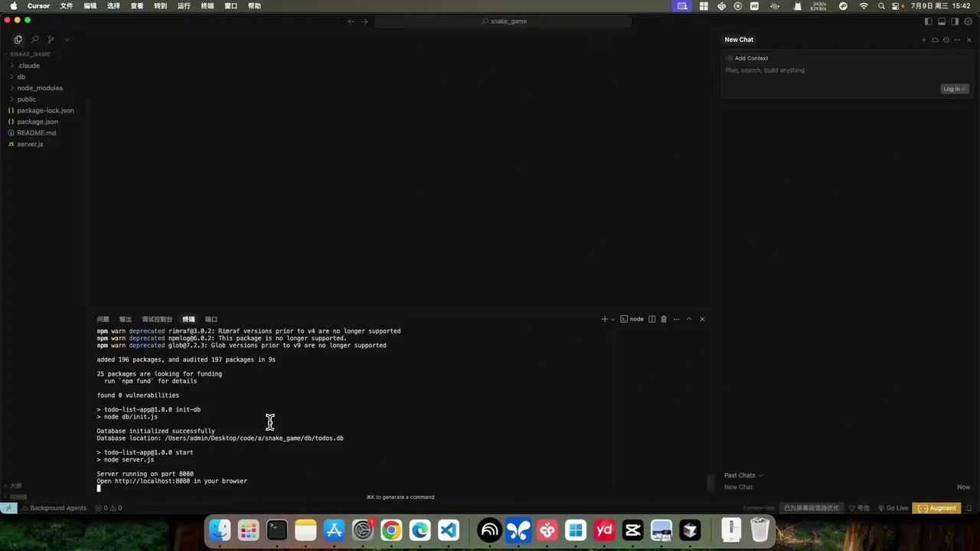The image size is (980, 551).
Task: Open the Search view in the sidebar
Action: click(x=34, y=39)
